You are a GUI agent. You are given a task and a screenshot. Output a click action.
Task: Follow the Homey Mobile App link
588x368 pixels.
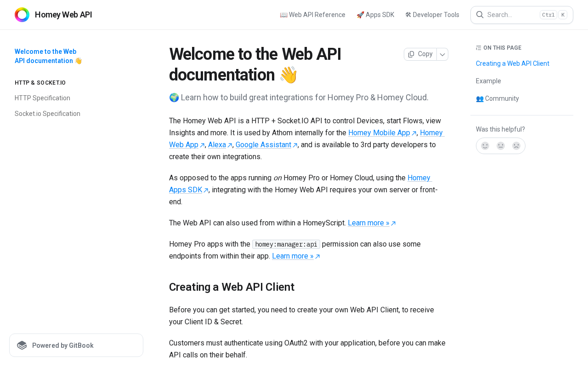379,133
